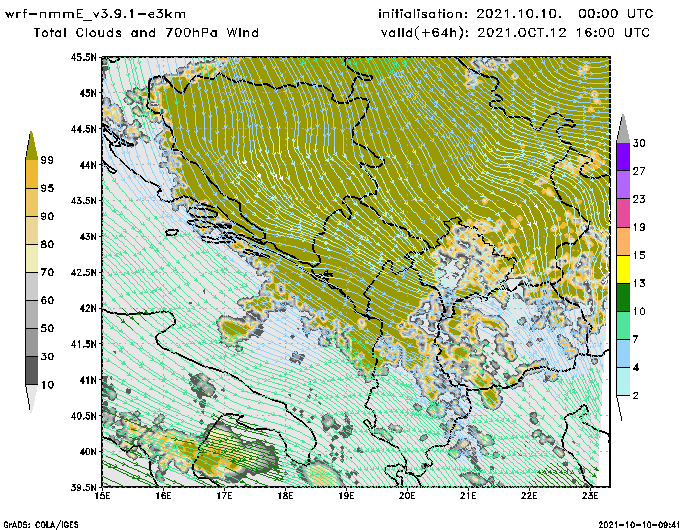Screen dimensions: 700x530
Task: Click the 15–19 orange wind speed swatch
Action: [x=623, y=241]
